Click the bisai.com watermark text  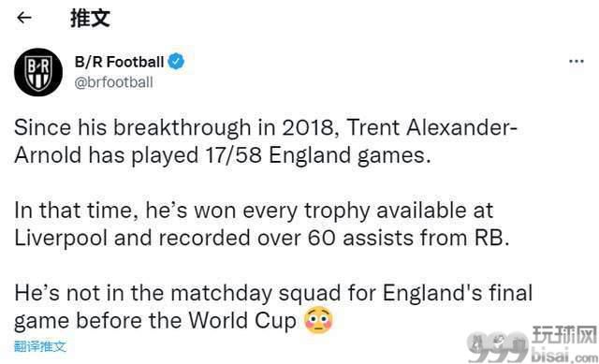point(564,357)
